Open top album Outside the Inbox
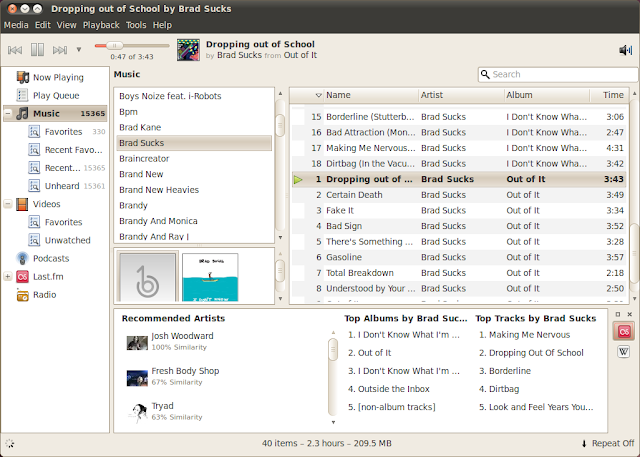This screenshot has width=640, height=457. 389,389
